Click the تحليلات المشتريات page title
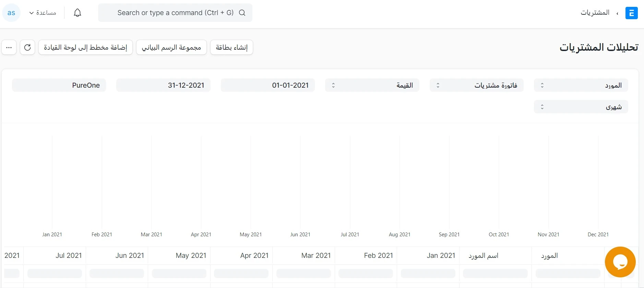Image resolution: width=644 pixels, height=288 pixels. tap(599, 47)
